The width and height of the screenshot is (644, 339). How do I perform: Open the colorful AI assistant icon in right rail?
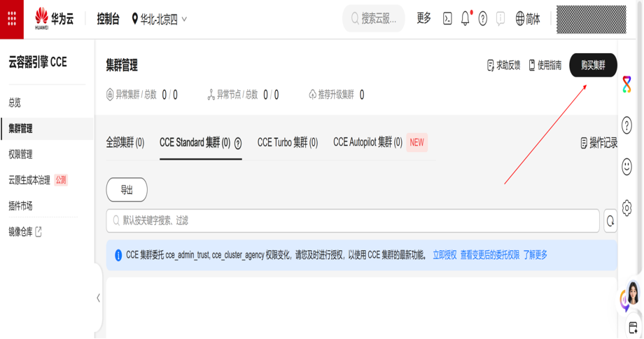pyautogui.click(x=626, y=84)
